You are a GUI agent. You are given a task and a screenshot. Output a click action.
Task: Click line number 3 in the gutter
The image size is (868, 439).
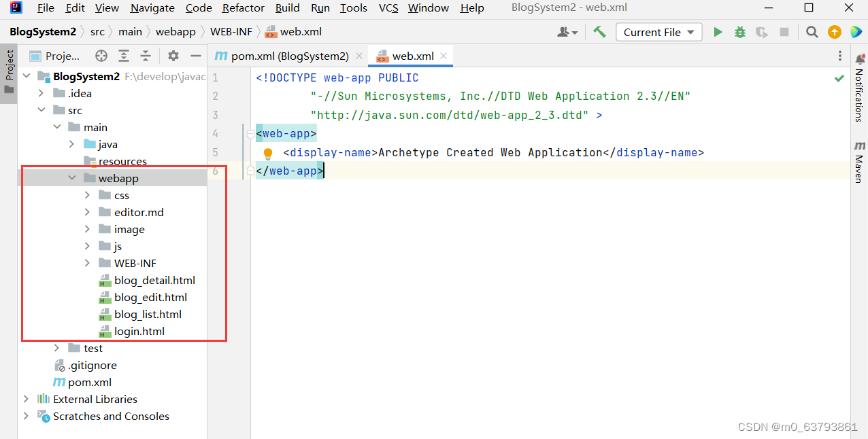tap(215, 115)
